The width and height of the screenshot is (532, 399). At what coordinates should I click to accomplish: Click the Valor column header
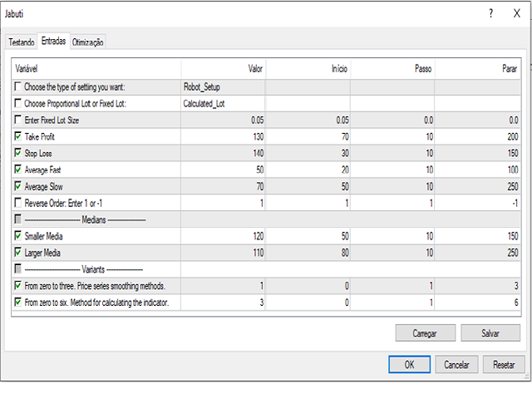(223, 68)
